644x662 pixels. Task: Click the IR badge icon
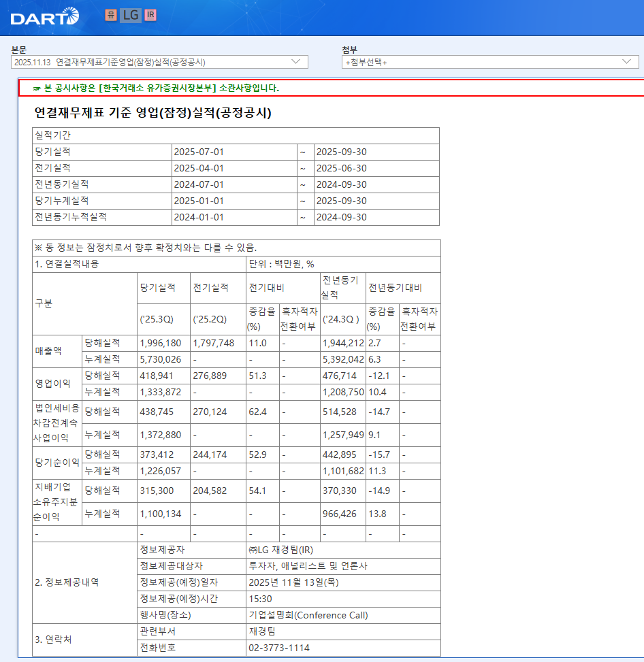[x=150, y=15]
